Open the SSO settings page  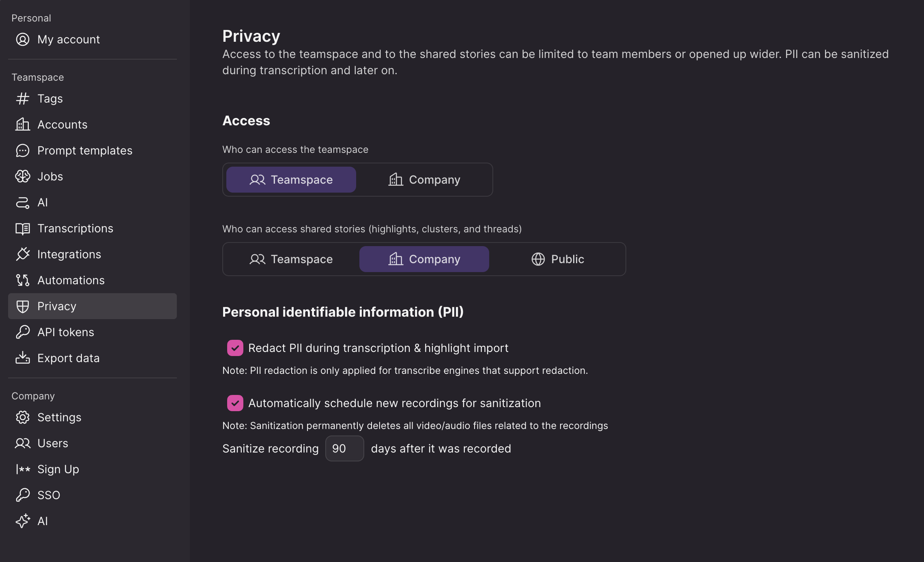tap(49, 495)
